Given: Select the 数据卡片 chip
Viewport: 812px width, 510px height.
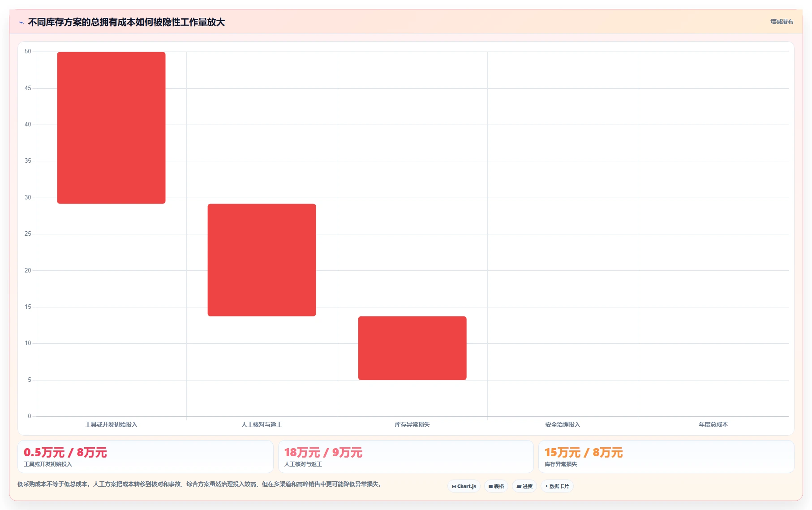Looking at the screenshot, I should pyautogui.click(x=557, y=486).
